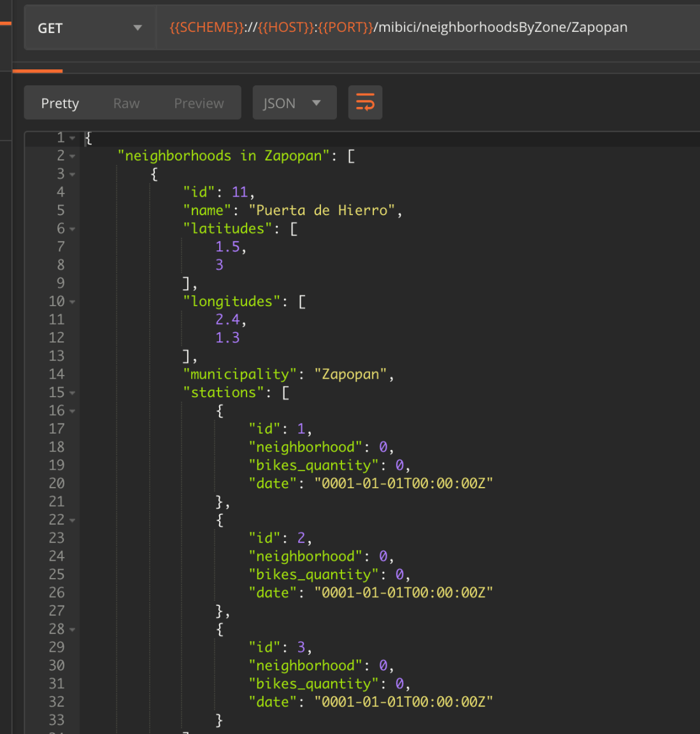Switch to the Preview response tab
The height and width of the screenshot is (734, 700).
pyautogui.click(x=198, y=102)
